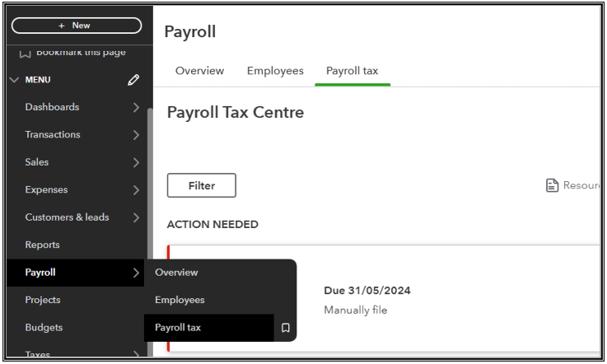Click the 'Manually file' text
The image size is (607, 364).
(356, 310)
